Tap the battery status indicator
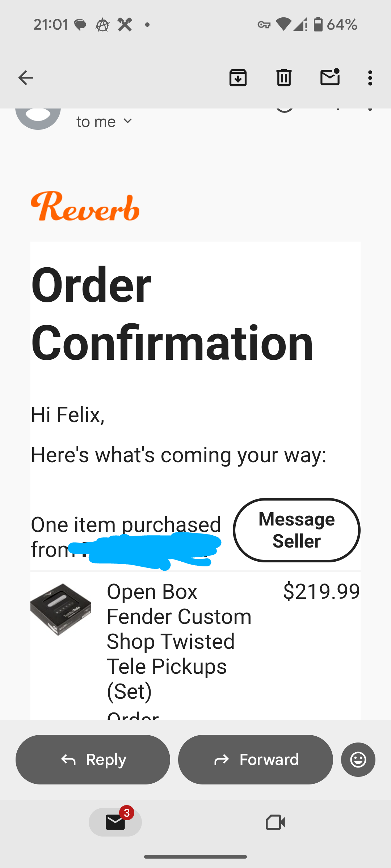The image size is (391, 868). coord(318,25)
